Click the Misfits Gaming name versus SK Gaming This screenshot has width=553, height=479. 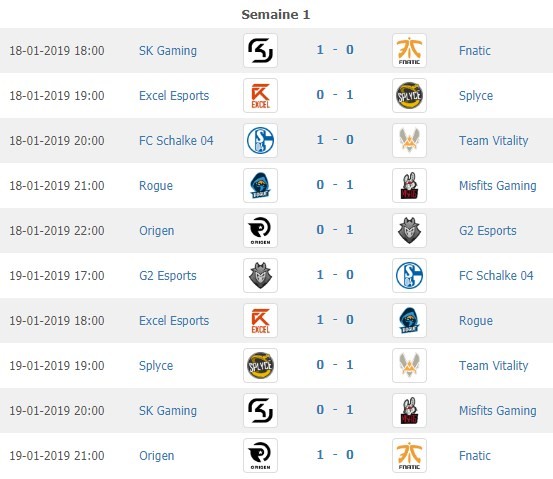pyautogui.click(x=498, y=411)
